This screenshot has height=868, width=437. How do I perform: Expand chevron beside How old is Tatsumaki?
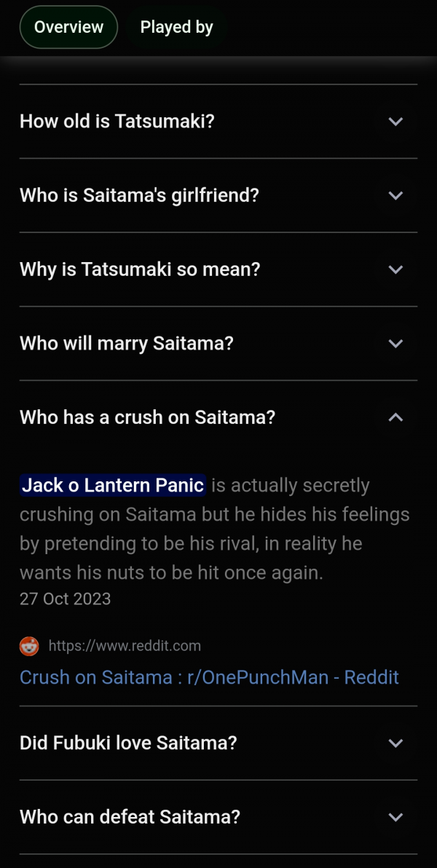pos(395,121)
